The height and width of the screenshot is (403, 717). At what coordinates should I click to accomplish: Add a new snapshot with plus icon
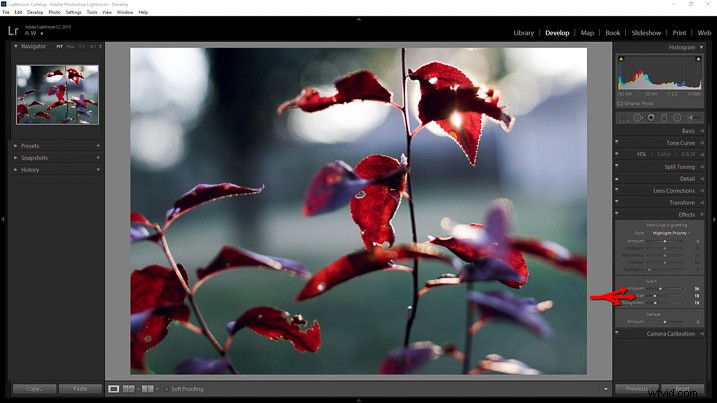(98, 157)
